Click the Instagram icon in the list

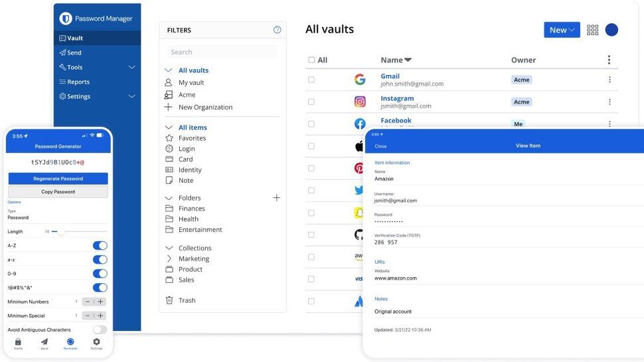click(x=360, y=102)
